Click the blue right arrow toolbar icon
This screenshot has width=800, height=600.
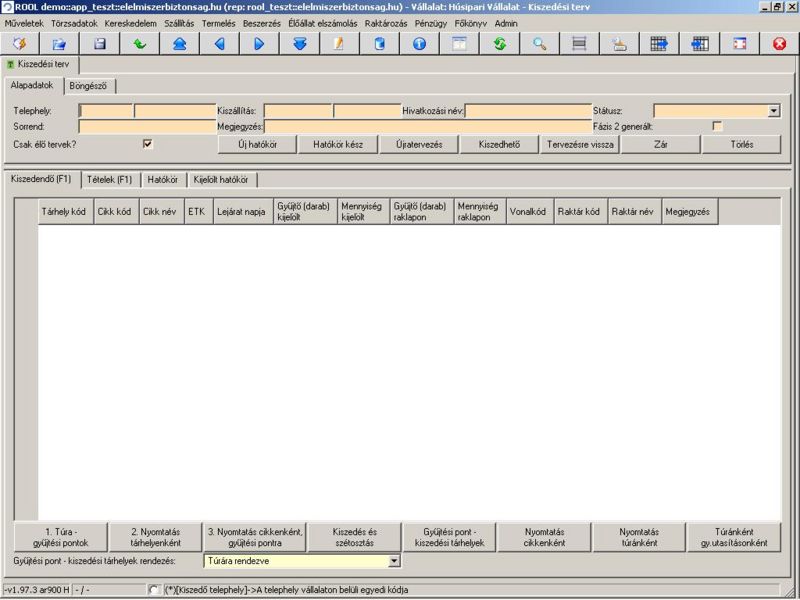coord(259,44)
